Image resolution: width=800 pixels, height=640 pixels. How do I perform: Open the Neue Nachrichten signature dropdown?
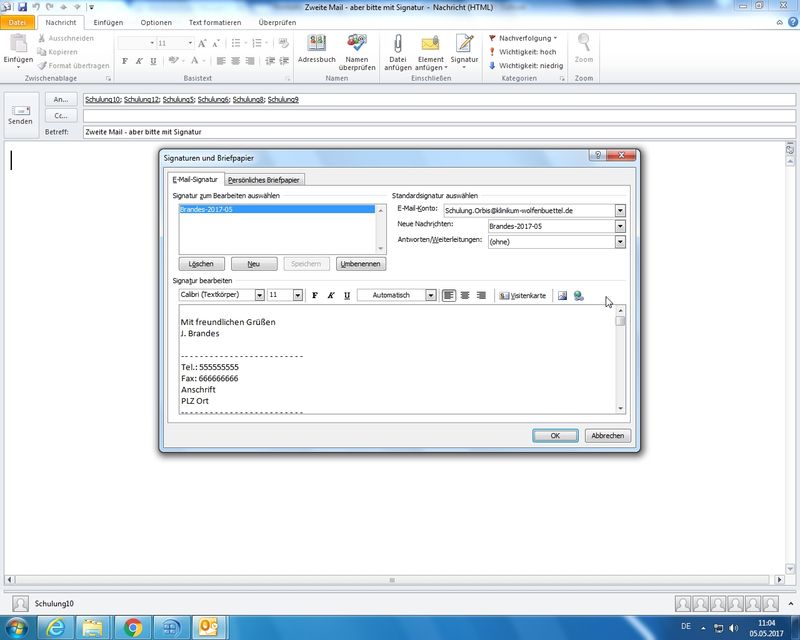(620, 226)
